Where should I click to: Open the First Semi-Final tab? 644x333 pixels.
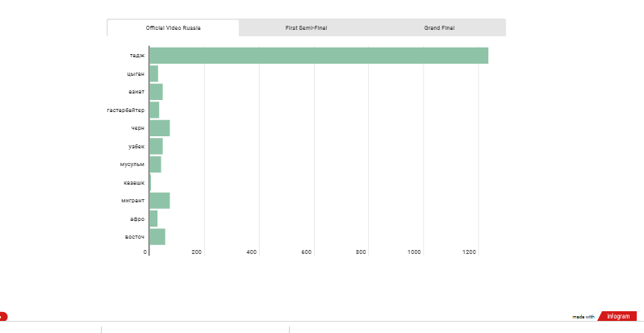point(306,27)
